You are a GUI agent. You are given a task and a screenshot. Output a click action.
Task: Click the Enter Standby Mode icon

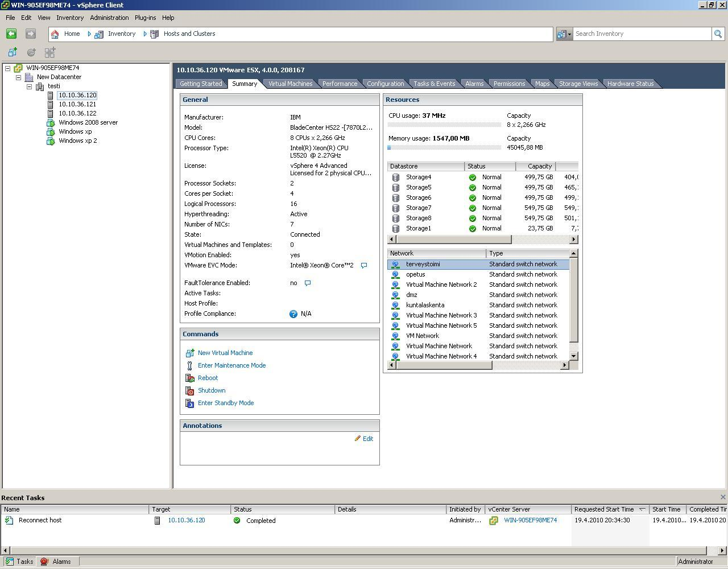pyautogui.click(x=190, y=403)
